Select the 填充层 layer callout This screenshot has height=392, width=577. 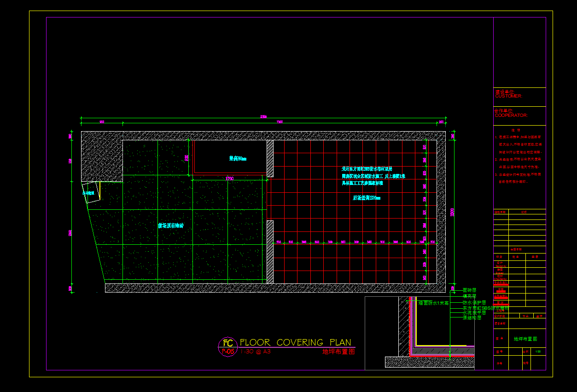coord(469,296)
